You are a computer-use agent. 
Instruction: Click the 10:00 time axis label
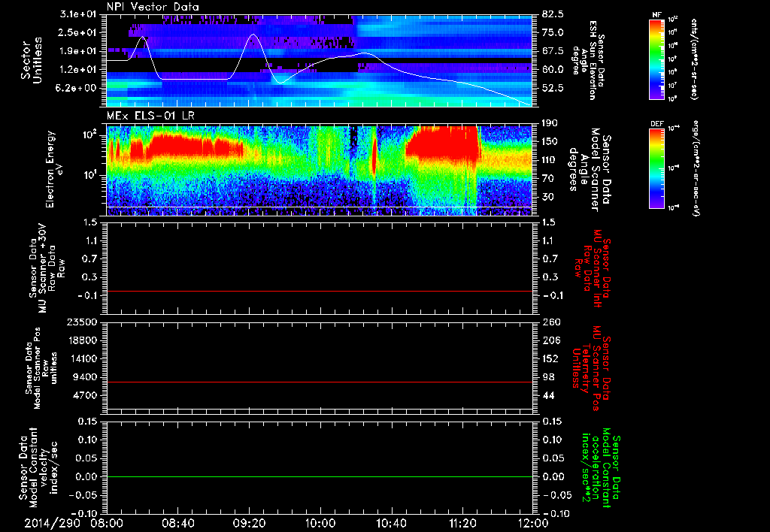click(320, 524)
